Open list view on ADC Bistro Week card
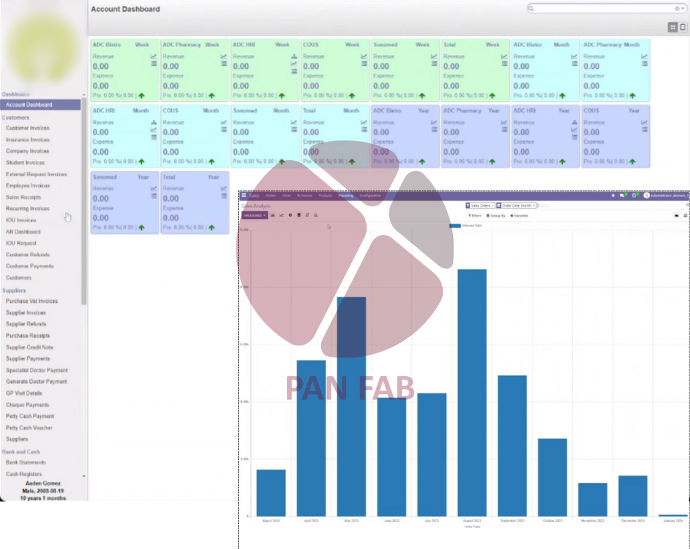This screenshot has width=690, height=549. [x=154, y=64]
